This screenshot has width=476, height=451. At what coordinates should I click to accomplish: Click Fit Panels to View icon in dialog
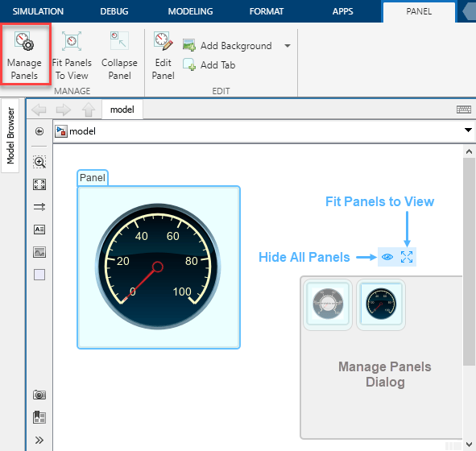click(x=407, y=257)
